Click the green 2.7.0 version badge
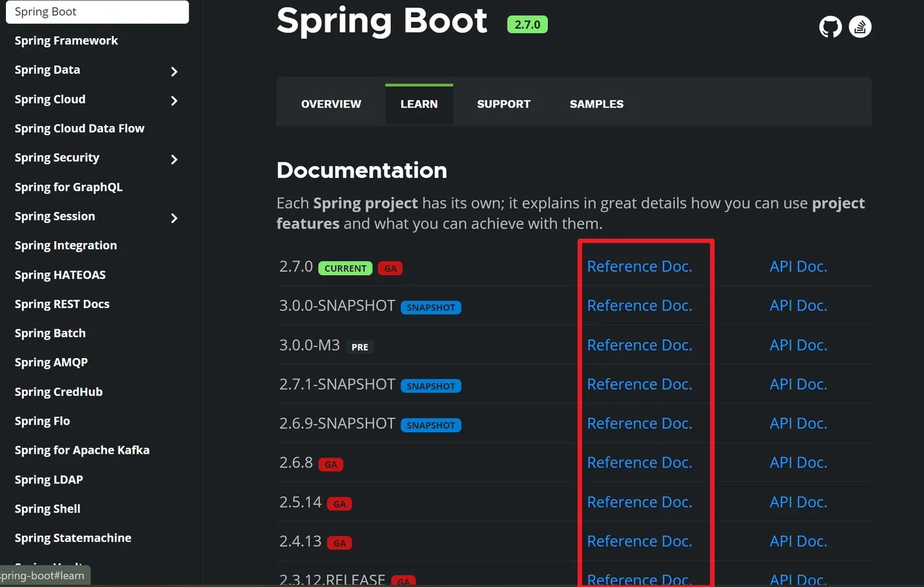Image resolution: width=924 pixels, height=587 pixels. tap(527, 24)
